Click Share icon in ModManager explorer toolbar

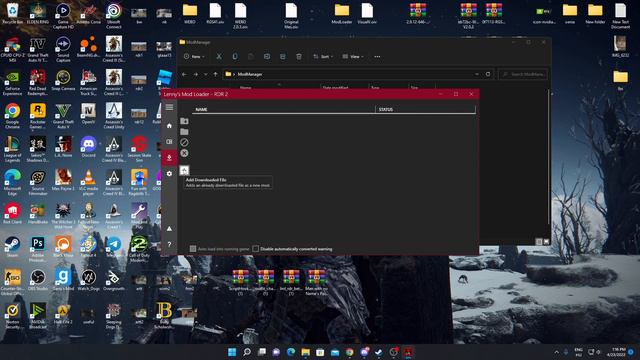(x=282, y=57)
